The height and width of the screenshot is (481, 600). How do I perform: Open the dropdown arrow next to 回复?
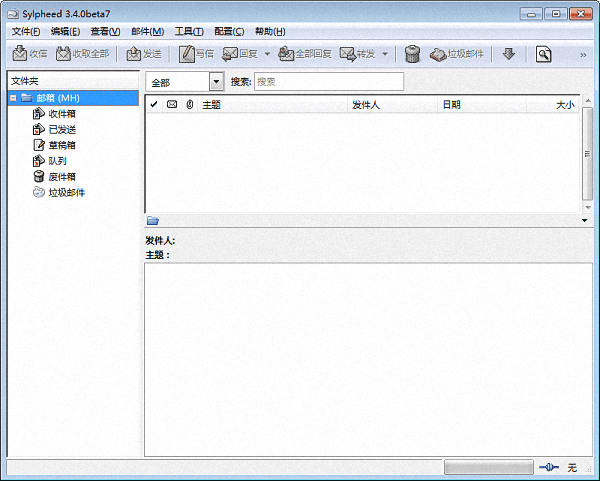point(267,54)
